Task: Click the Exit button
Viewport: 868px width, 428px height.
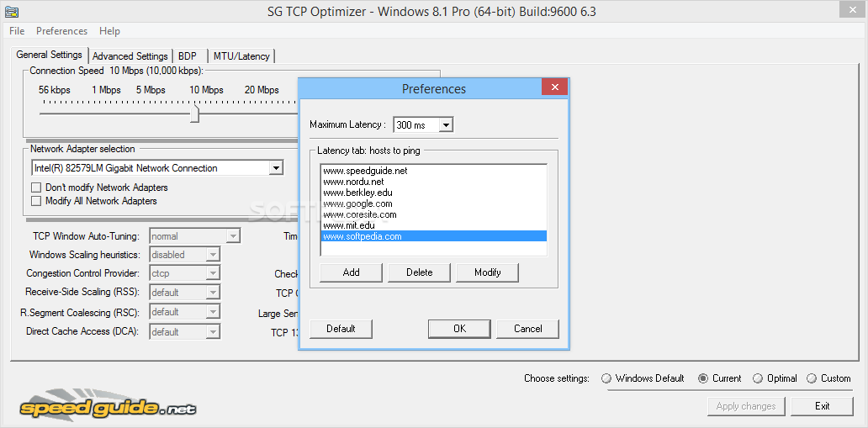Action: click(x=822, y=406)
